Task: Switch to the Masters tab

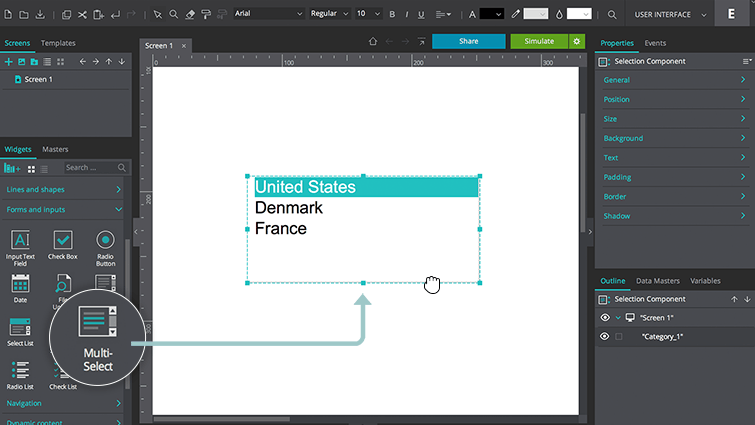Action: pyautogui.click(x=55, y=149)
